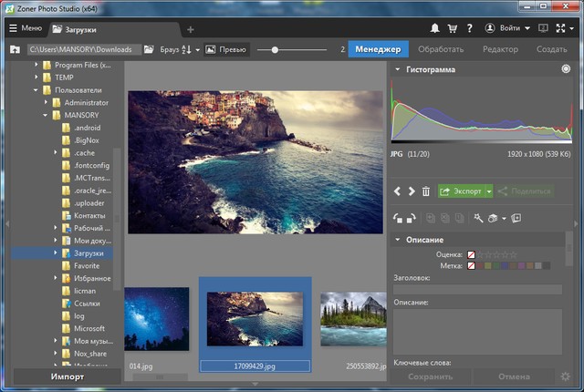Delete the photo with trash icon
Screen dimensions: 584x392
click(425, 191)
